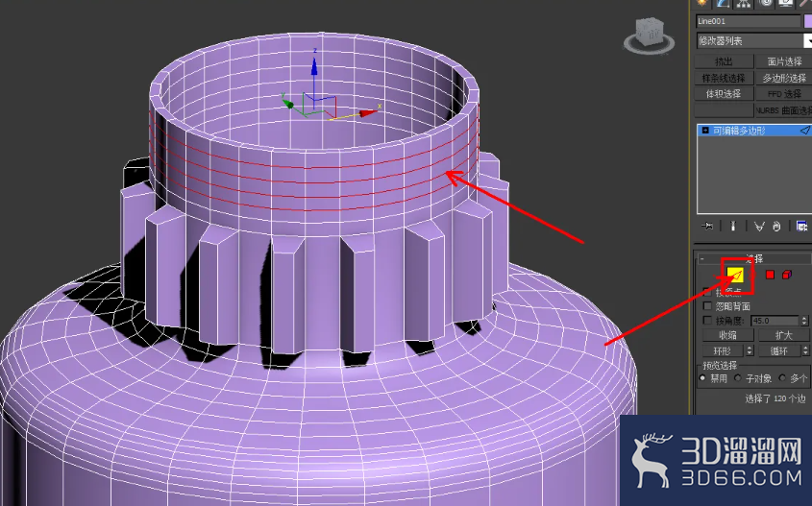Expand the 可编辑多边形 stack plus box
Screen dimensions: 812x506
704,131
